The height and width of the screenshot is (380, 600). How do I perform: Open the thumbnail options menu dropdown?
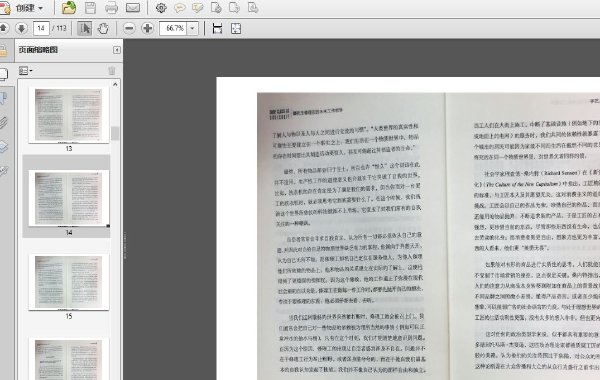[26, 70]
